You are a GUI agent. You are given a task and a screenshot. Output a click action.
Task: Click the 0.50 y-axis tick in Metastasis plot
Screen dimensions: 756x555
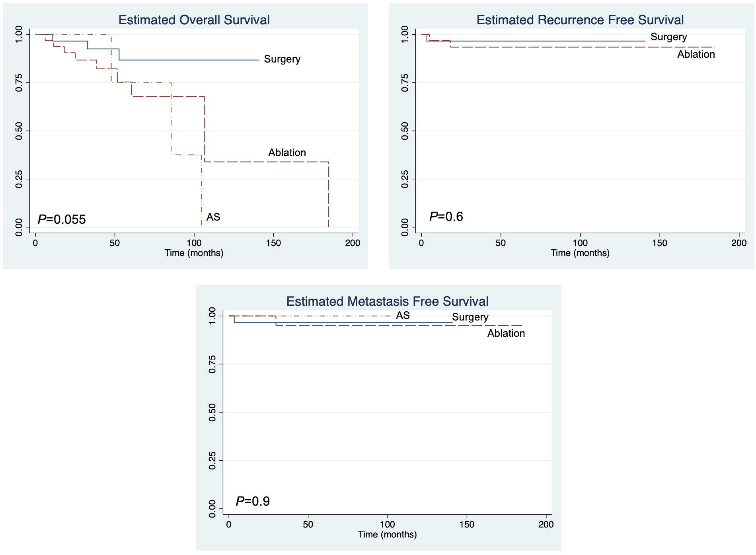[x=212, y=412]
